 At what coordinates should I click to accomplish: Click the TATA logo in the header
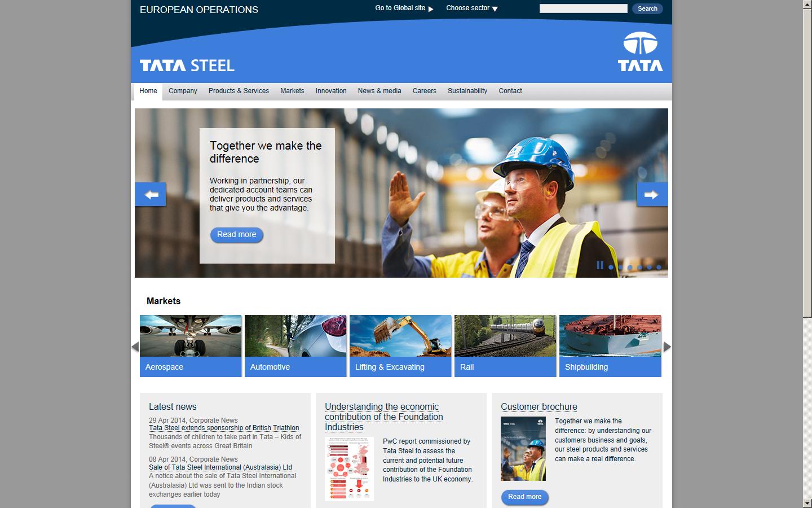640,50
